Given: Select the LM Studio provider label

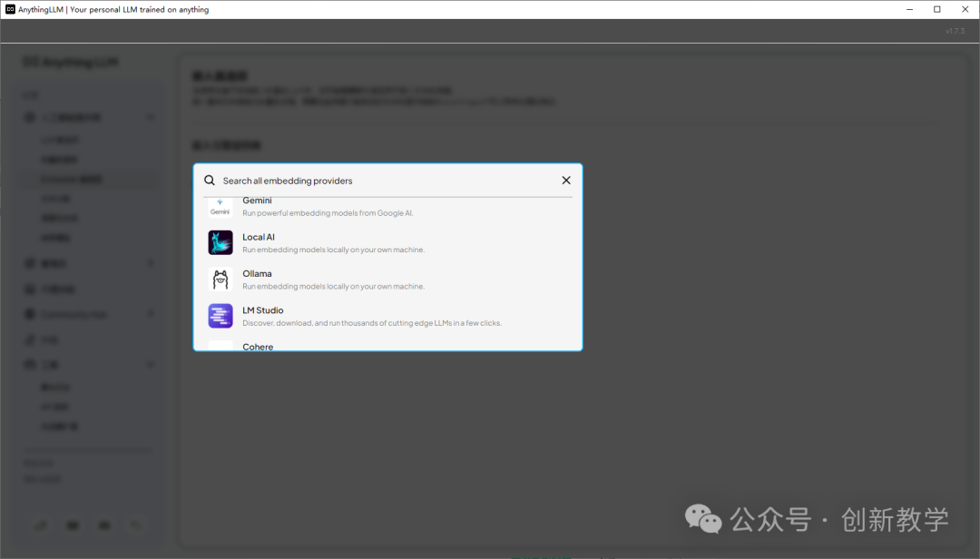Looking at the screenshot, I should (262, 310).
